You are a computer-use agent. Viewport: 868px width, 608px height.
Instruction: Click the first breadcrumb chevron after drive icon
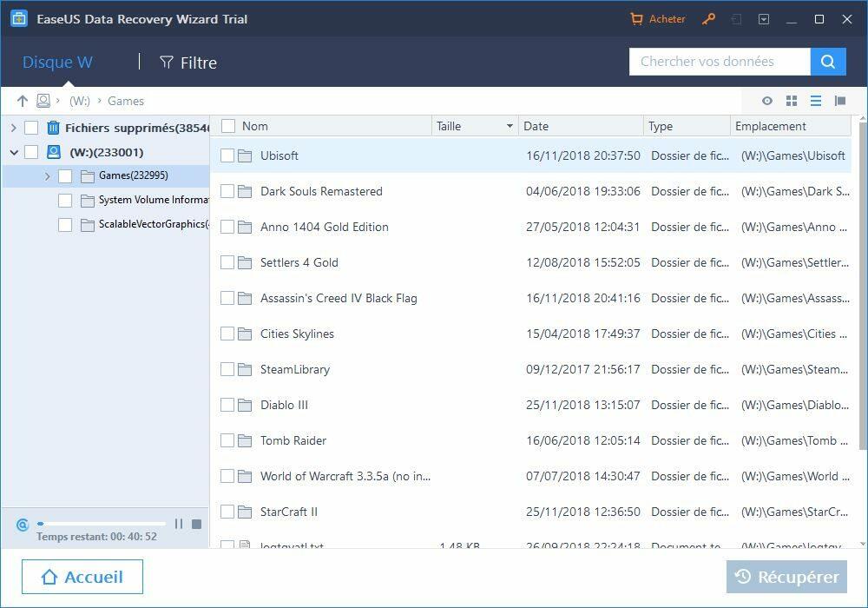point(58,101)
